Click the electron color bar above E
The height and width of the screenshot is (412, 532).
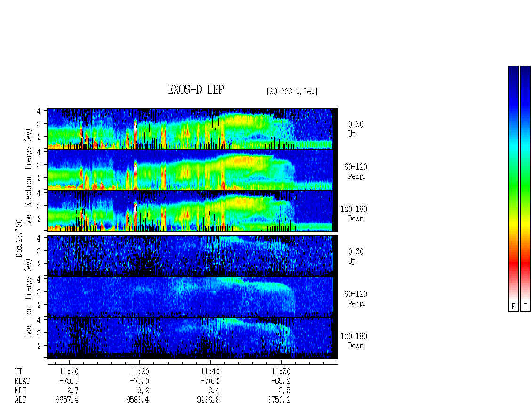coord(513,184)
